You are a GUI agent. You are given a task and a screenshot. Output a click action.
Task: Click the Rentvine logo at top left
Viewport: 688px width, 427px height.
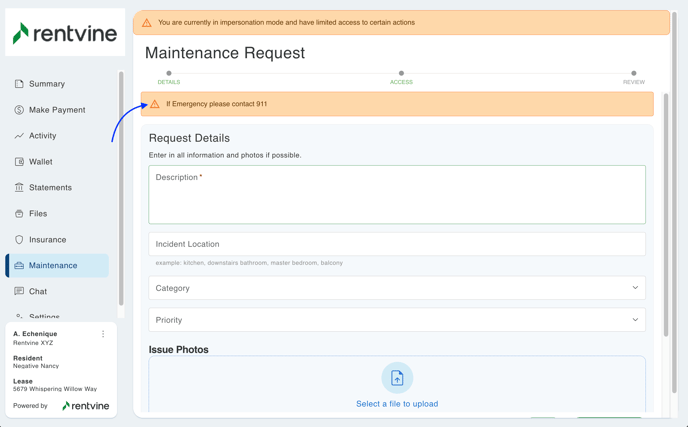tap(65, 34)
